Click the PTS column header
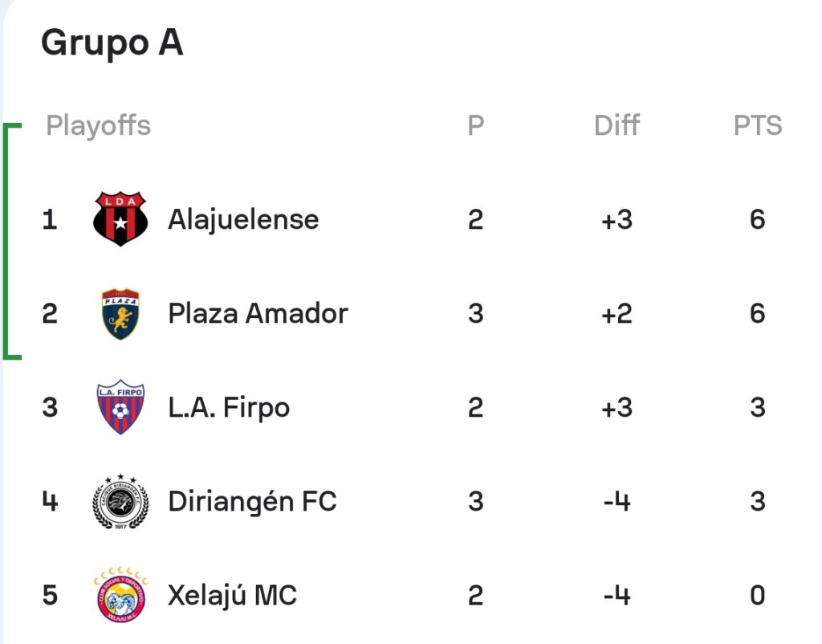 click(x=758, y=125)
